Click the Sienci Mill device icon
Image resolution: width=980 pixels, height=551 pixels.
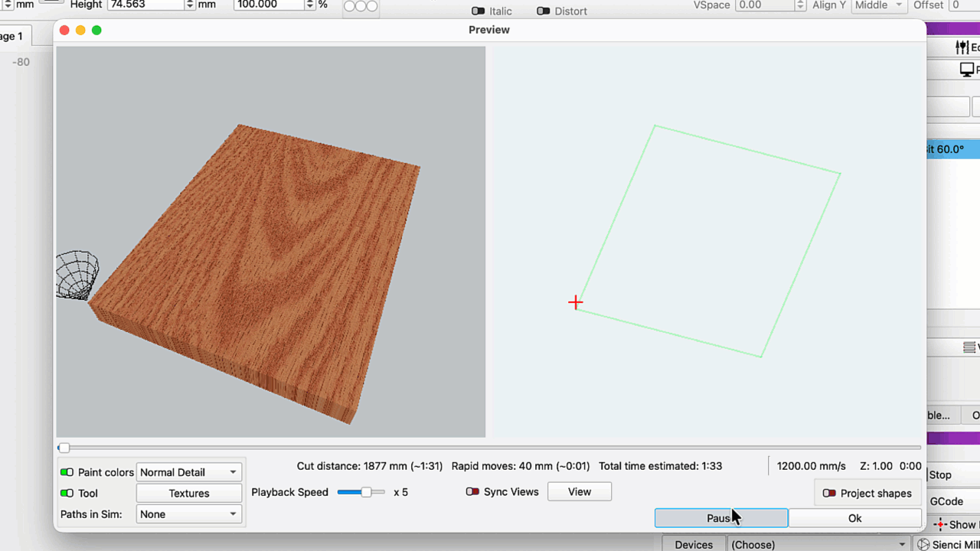(923, 545)
